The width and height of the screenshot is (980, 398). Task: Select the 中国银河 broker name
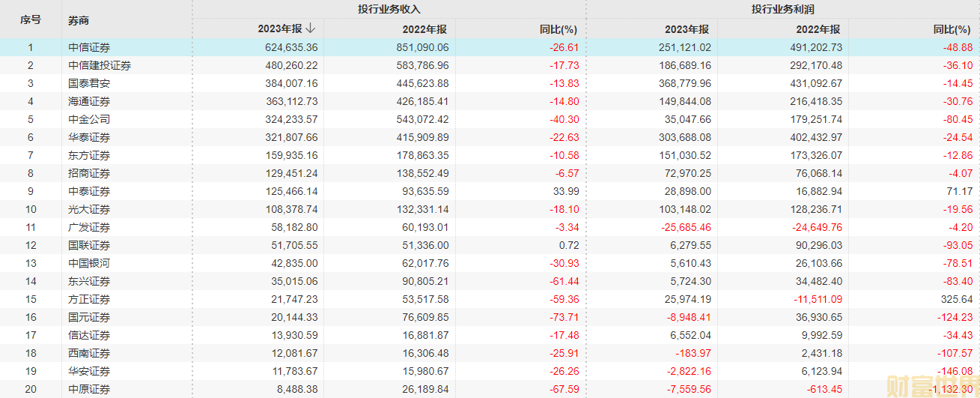[89, 263]
